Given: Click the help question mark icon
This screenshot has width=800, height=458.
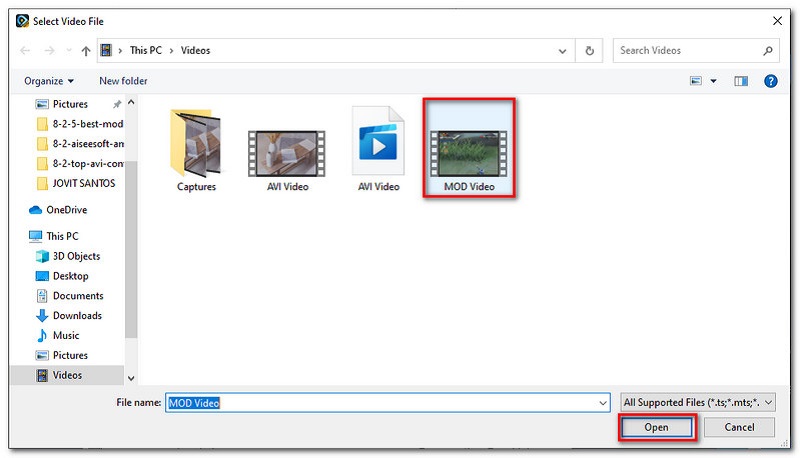Looking at the screenshot, I should coord(771,81).
